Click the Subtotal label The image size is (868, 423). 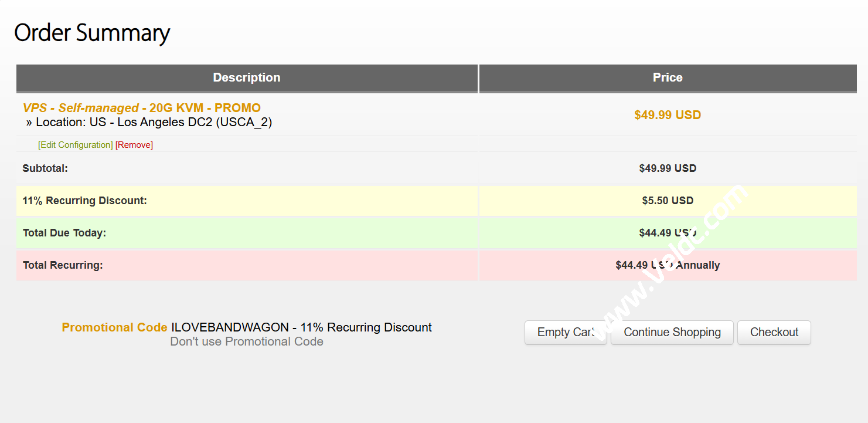point(45,168)
